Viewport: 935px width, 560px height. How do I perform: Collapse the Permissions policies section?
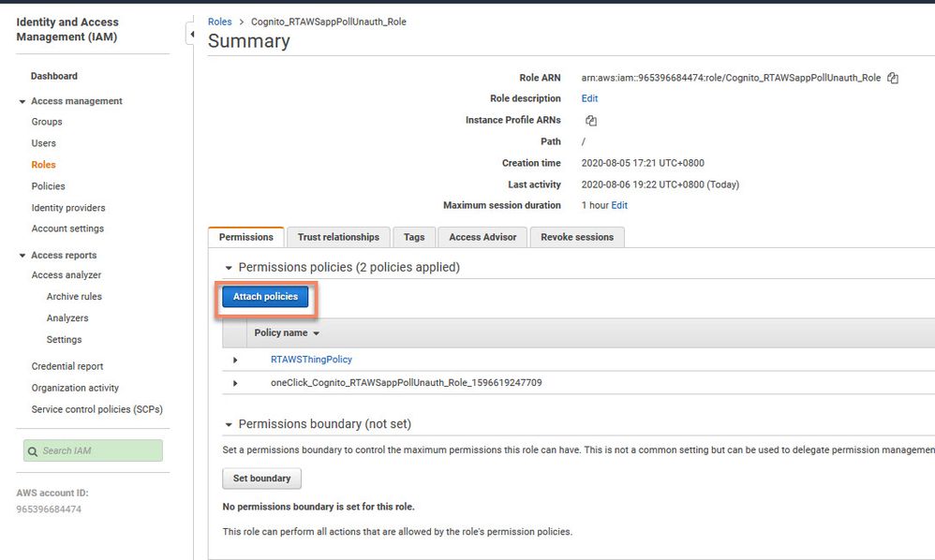pyautogui.click(x=228, y=268)
